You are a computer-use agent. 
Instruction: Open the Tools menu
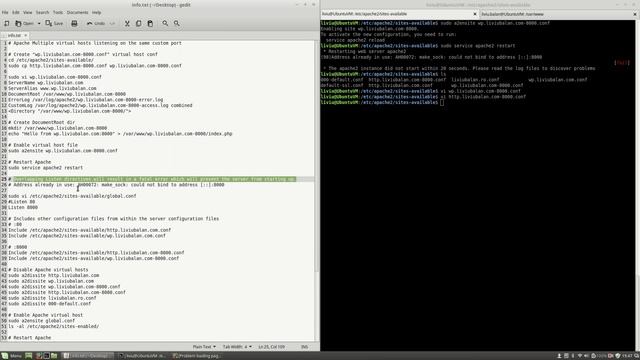pos(58,12)
